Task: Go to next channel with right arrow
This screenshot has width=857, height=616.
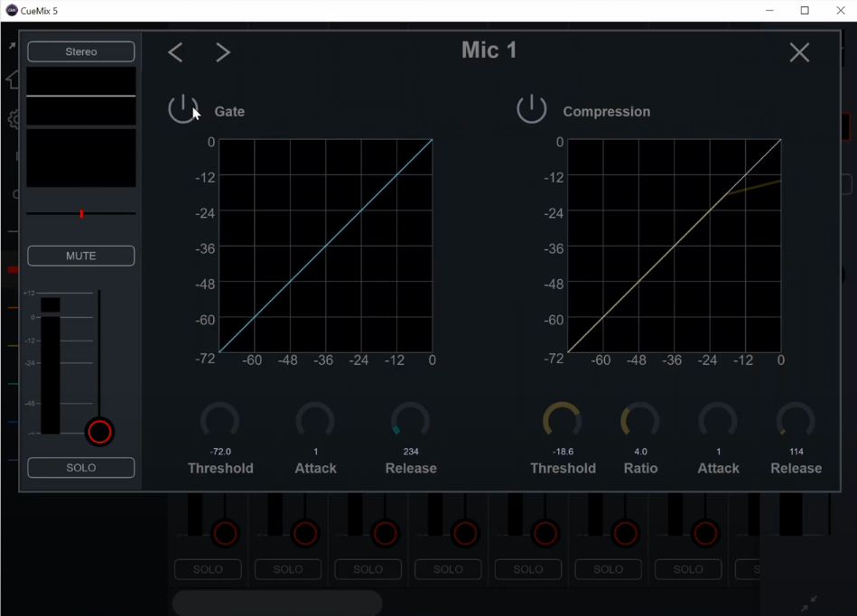Action: (223, 52)
